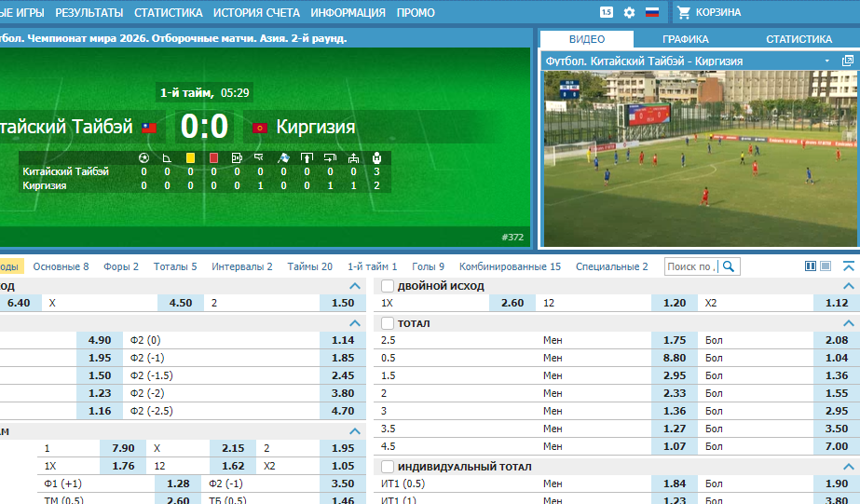Bet on X2 double chance at 1.12

coord(837,303)
